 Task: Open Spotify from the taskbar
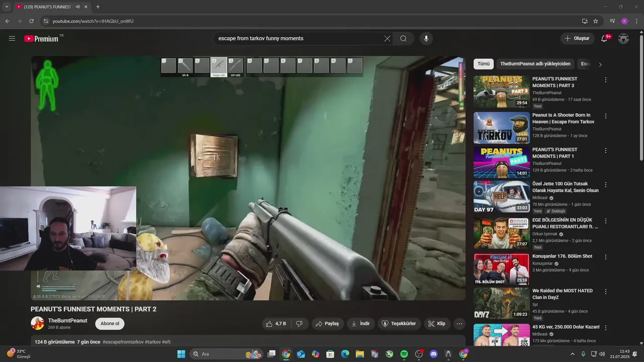tap(404, 354)
